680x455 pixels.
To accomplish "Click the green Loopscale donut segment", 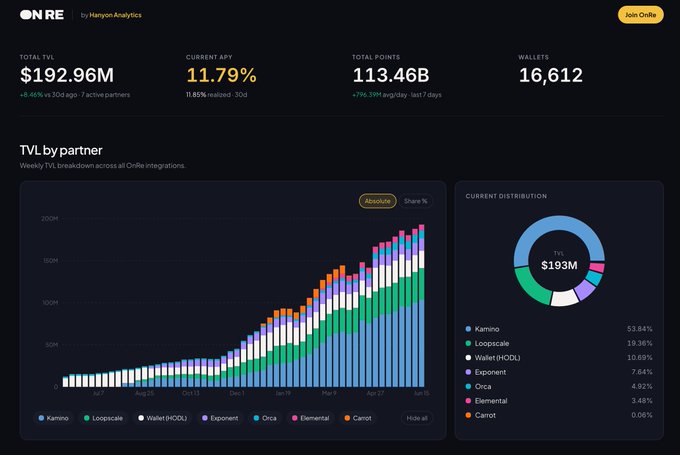I will pos(530,287).
